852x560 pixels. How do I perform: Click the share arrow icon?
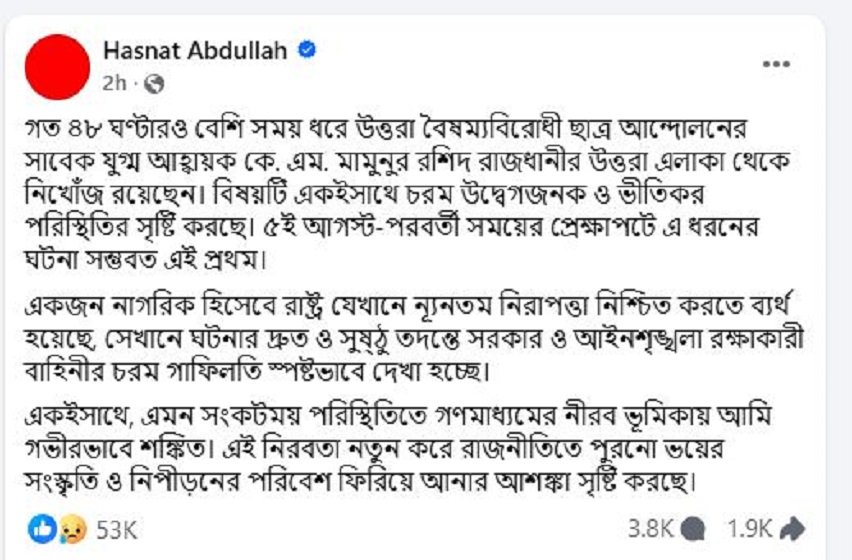pyautogui.click(x=792, y=527)
